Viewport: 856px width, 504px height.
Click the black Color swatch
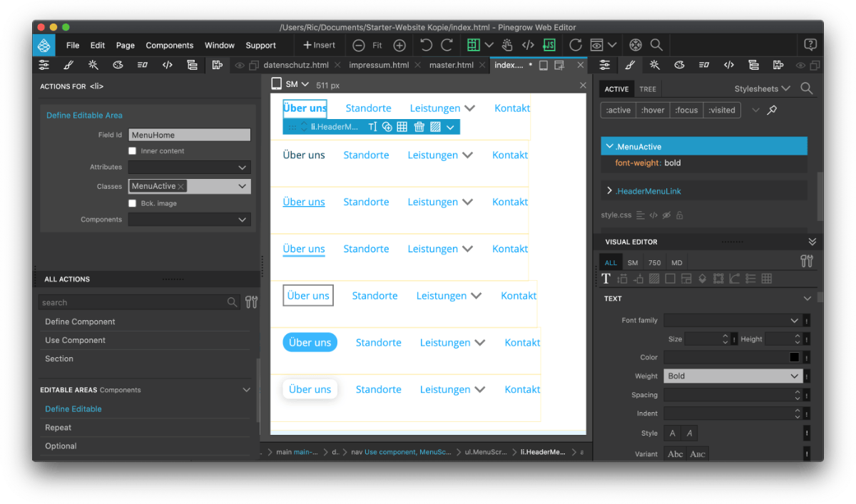tap(795, 357)
